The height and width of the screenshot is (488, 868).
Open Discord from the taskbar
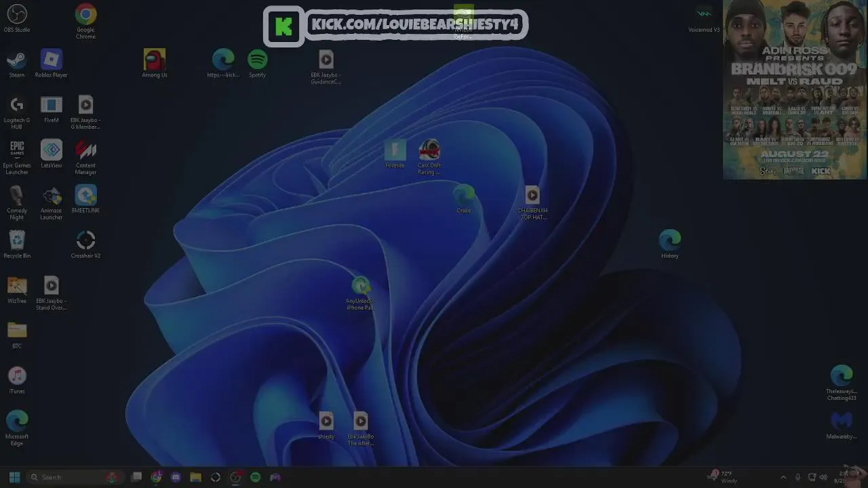point(176,477)
